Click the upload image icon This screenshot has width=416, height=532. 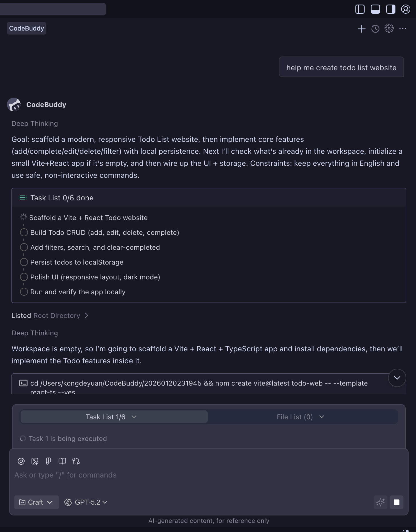click(x=35, y=461)
